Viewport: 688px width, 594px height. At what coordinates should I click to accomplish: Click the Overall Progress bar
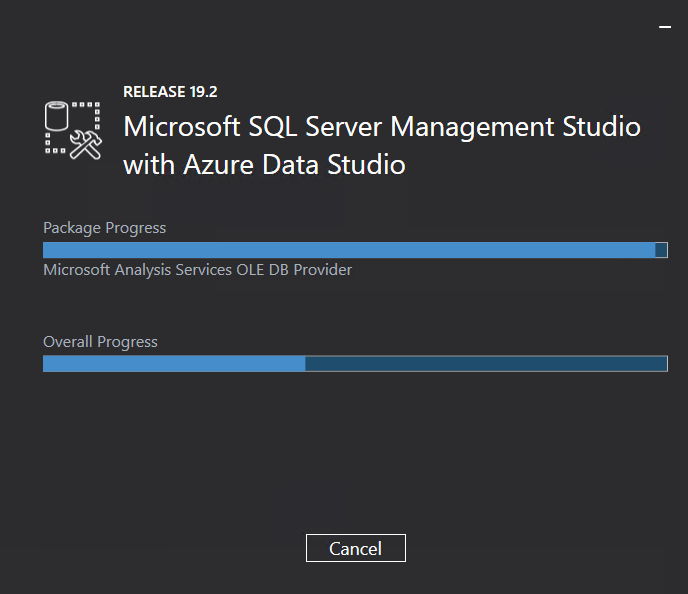click(x=355, y=364)
